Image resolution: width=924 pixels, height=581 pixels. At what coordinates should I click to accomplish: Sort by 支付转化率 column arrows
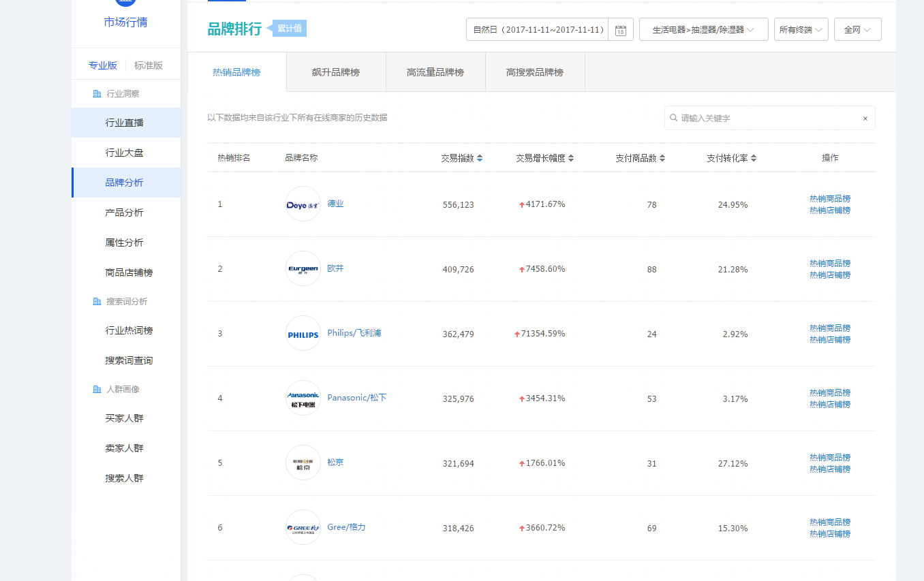(754, 158)
